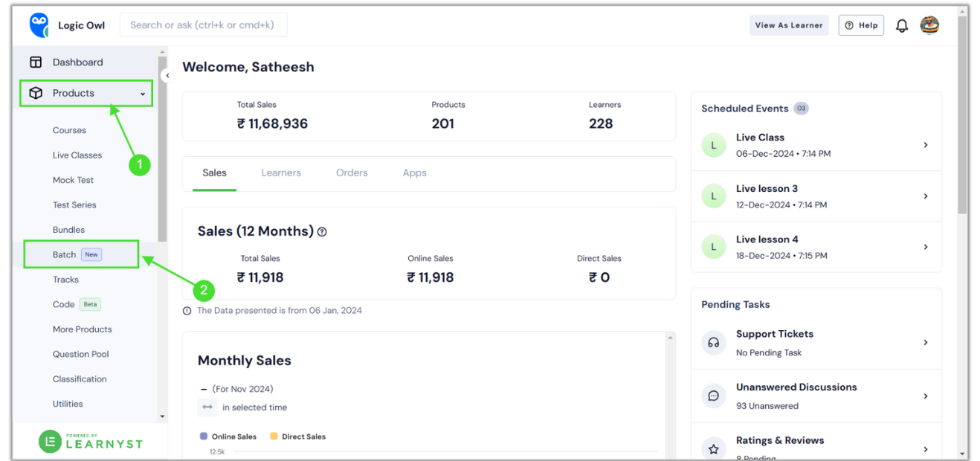980x461 pixels.
Task: Toggle Online Sales legend in chart
Action: pos(228,436)
